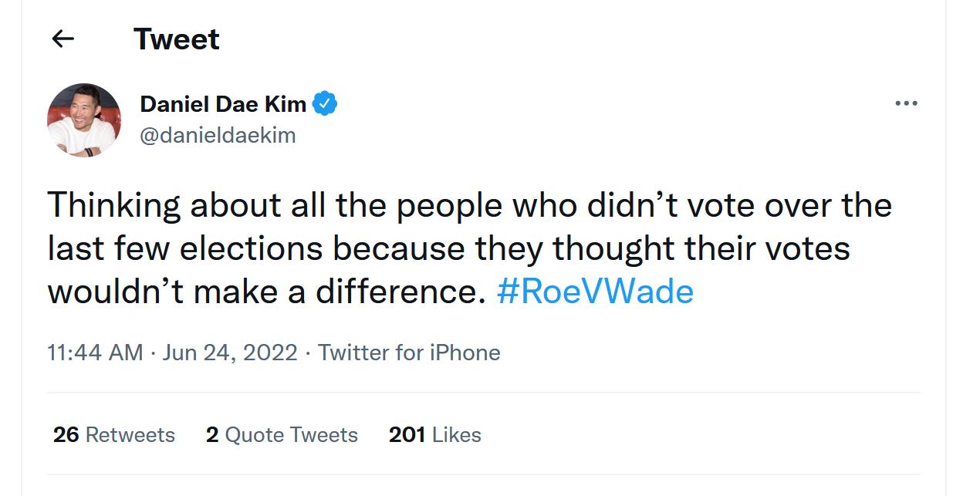Select the Tweet header title
This screenshot has height=496, width=980.
click(x=177, y=38)
